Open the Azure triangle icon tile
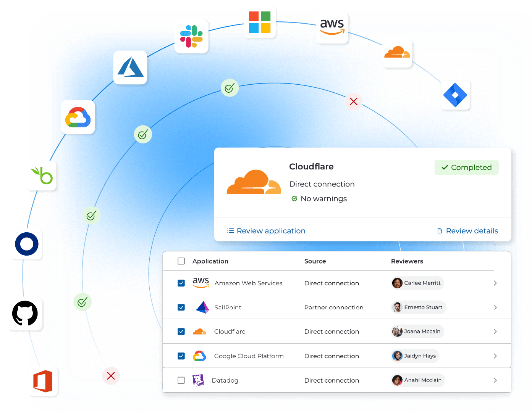This screenshot has width=532, height=412. (x=130, y=67)
